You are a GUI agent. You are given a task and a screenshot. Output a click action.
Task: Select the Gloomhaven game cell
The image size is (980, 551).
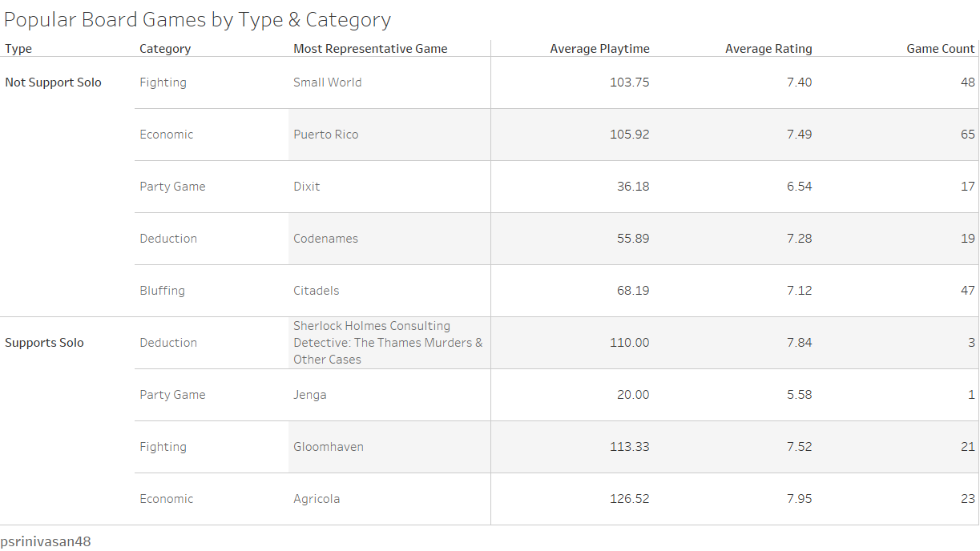click(329, 447)
